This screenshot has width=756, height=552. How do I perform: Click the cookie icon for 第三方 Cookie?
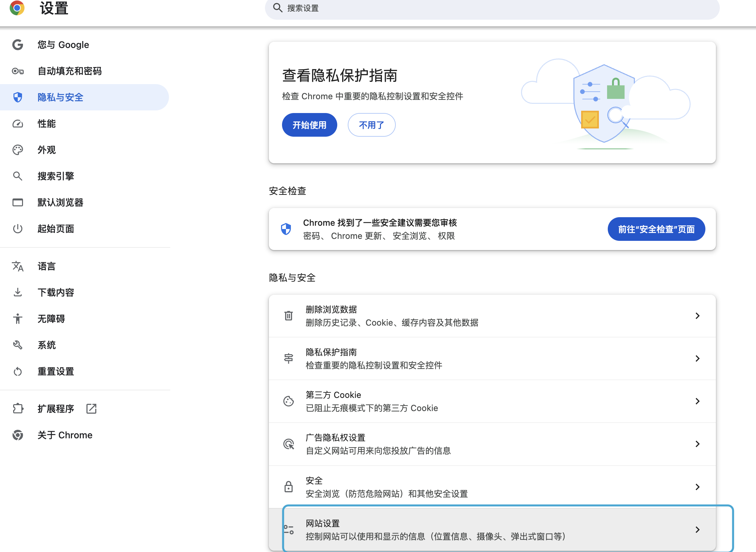click(x=288, y=401)
